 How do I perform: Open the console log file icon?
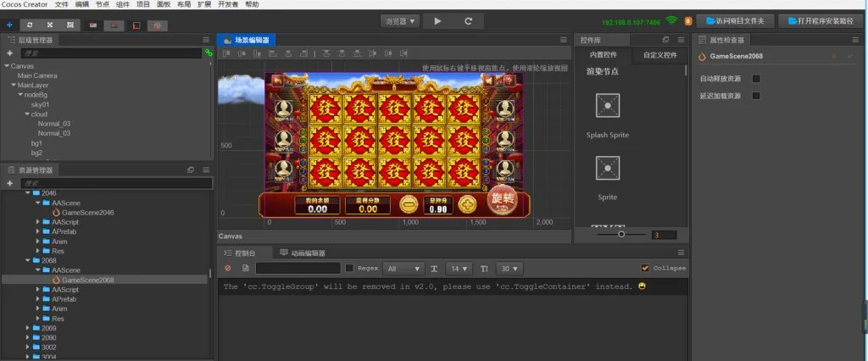(x=246, y=268)
